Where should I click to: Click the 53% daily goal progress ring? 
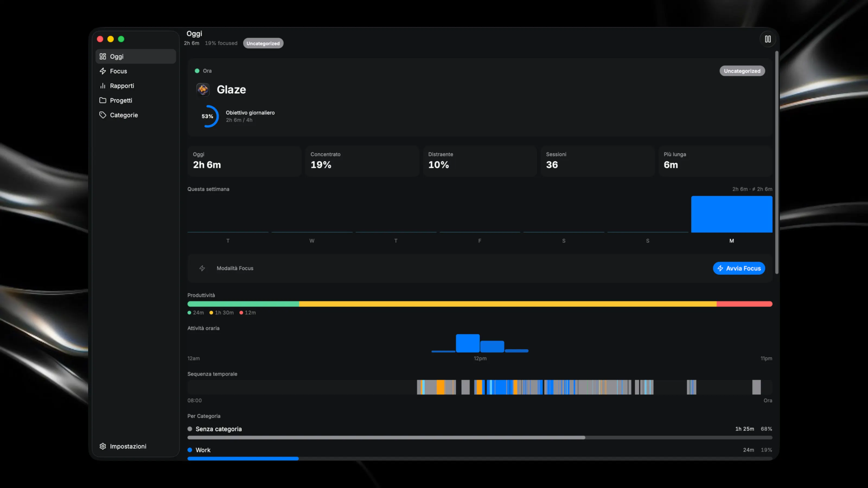208,116
